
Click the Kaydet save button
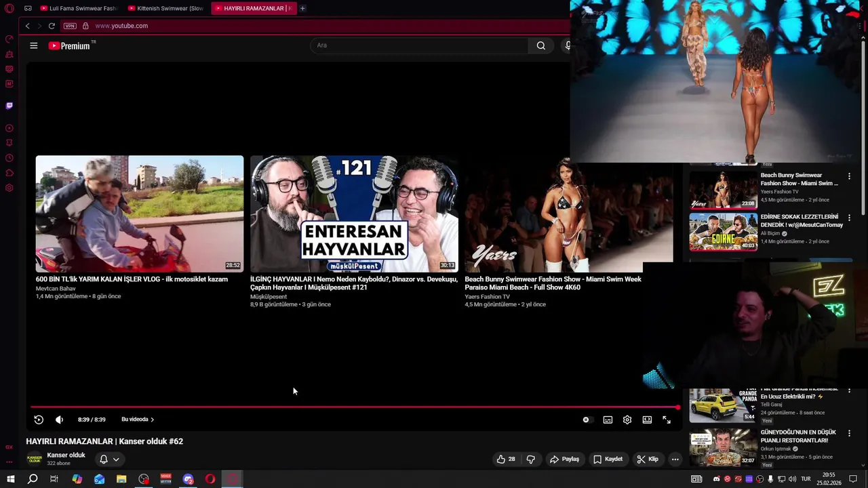[608, 459]
